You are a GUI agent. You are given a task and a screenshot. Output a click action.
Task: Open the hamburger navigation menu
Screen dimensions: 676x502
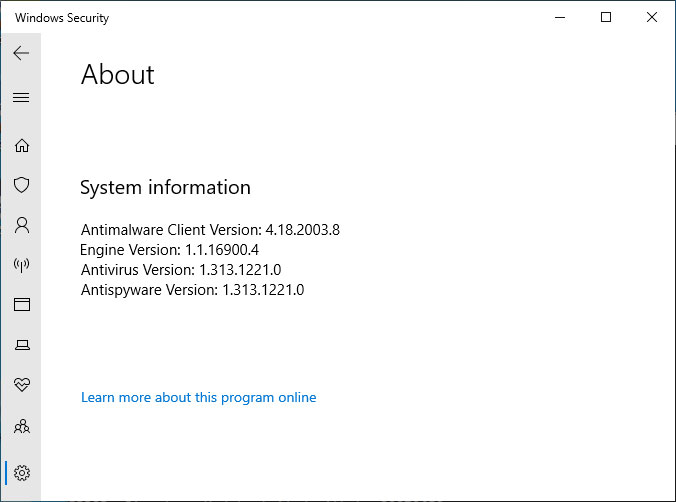pos(21,97)
